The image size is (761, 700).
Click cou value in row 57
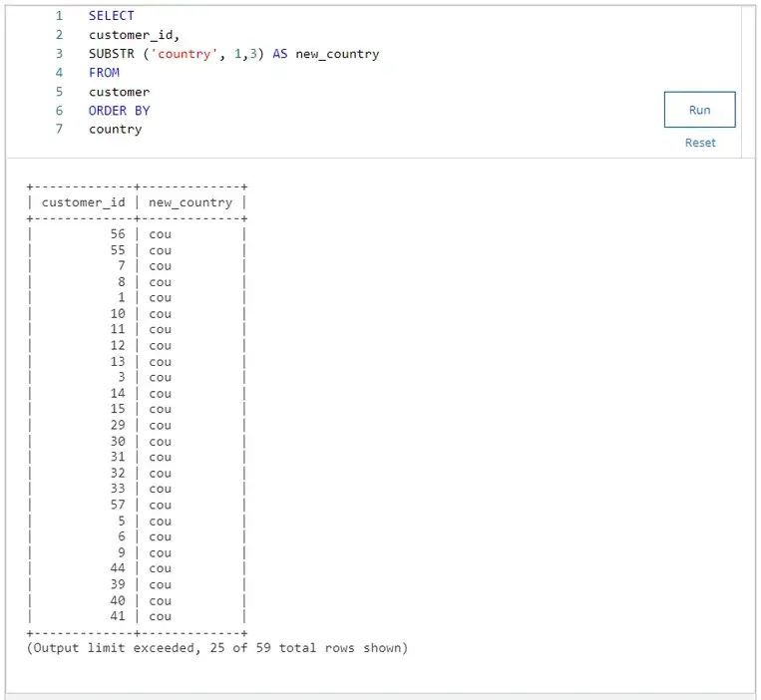161,505
